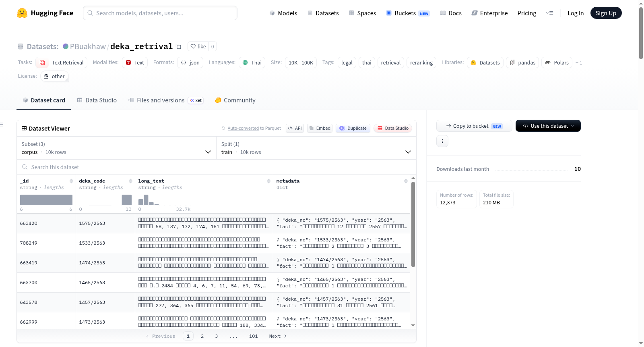This screenshot has height=347, width=644.
Task: Open the navigation overflow menu icon
Action: tap(549, 13)
